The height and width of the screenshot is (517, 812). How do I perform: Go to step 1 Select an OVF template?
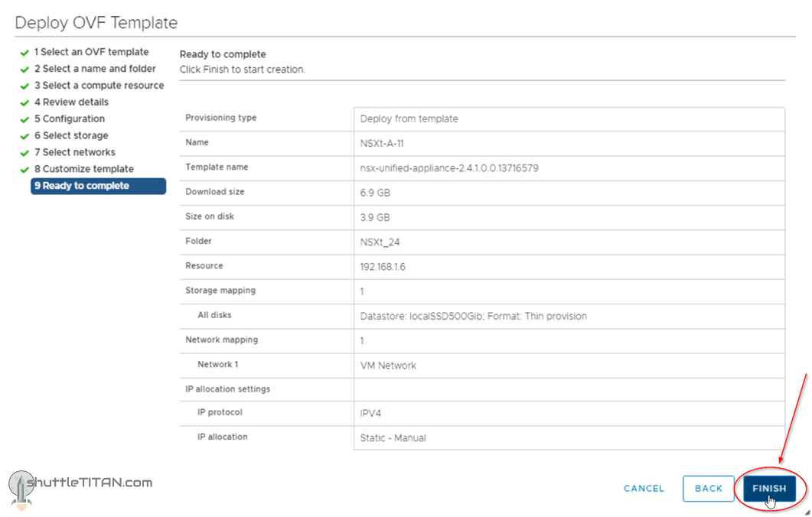tap(91, 52)
